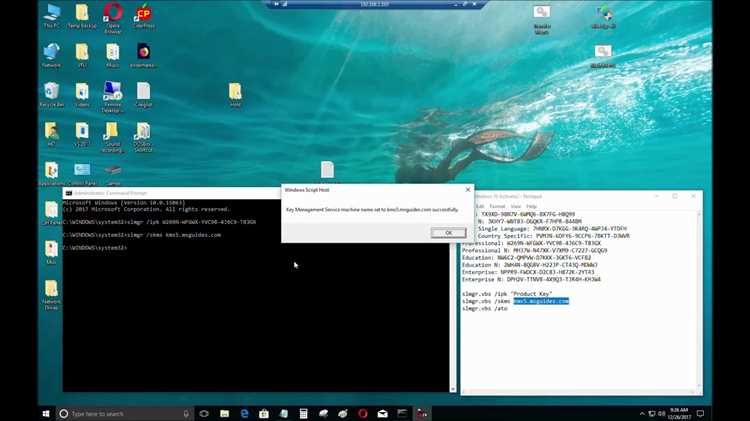Minimize the Notepad window
The height and width of the screenshot is (421, 750).
pyautogui.click(x=657, y=196)
